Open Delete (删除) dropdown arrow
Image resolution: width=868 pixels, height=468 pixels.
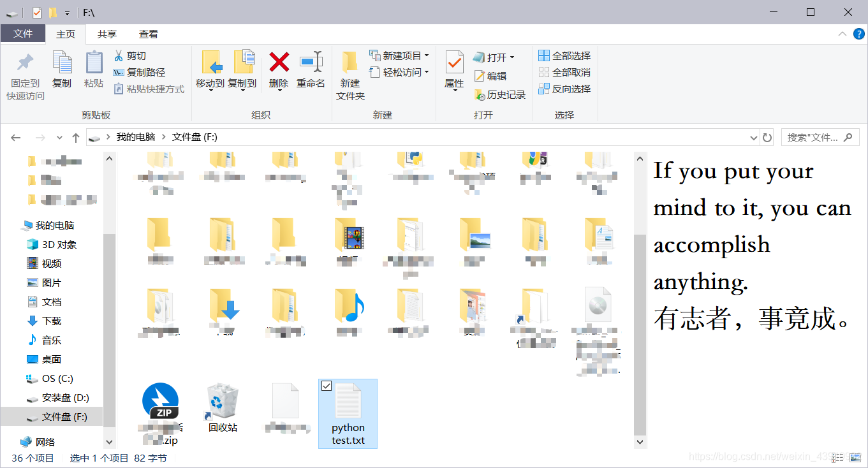[279, 91]
